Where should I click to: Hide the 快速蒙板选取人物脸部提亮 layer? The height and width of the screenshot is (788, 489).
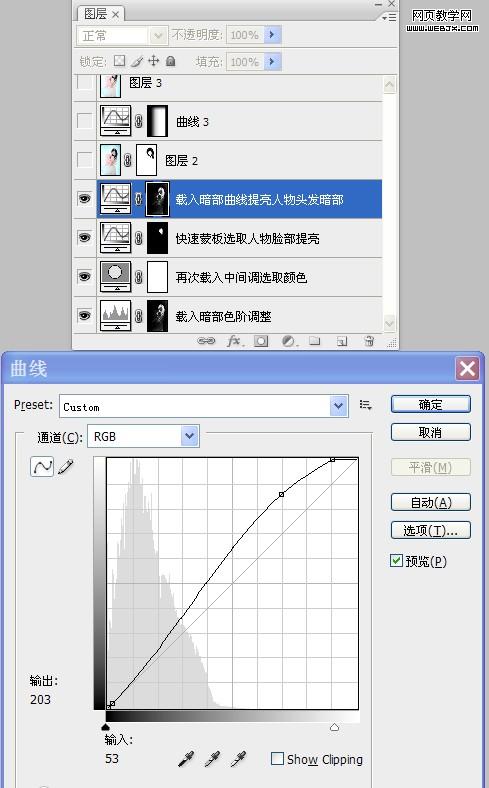point(84,238)
